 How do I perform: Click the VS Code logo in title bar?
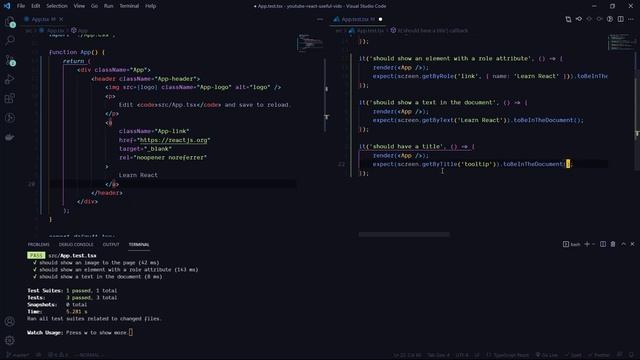pos(7,6)
